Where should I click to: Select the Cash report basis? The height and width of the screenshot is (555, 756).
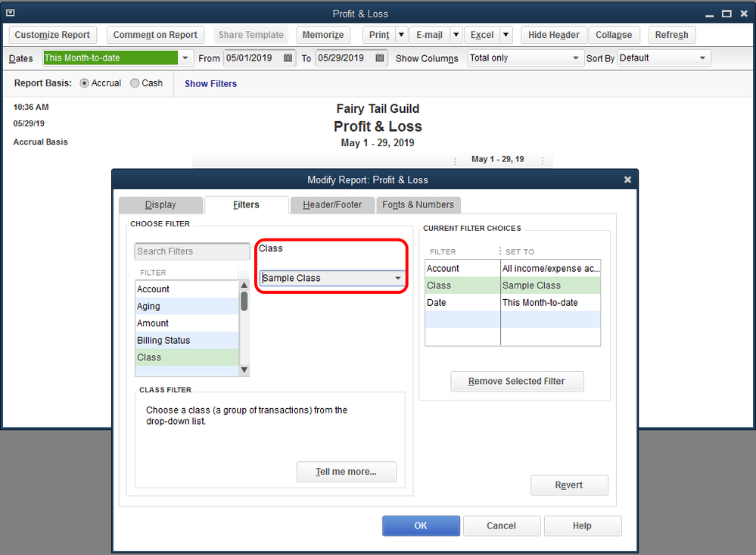[135, 83]
